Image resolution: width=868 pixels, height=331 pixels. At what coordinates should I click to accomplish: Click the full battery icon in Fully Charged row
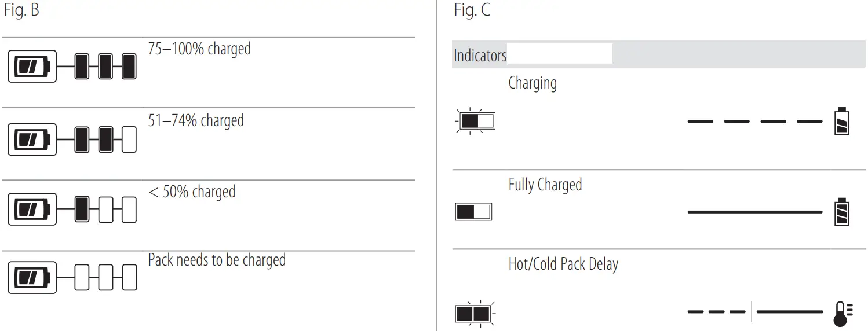[841, 212]
